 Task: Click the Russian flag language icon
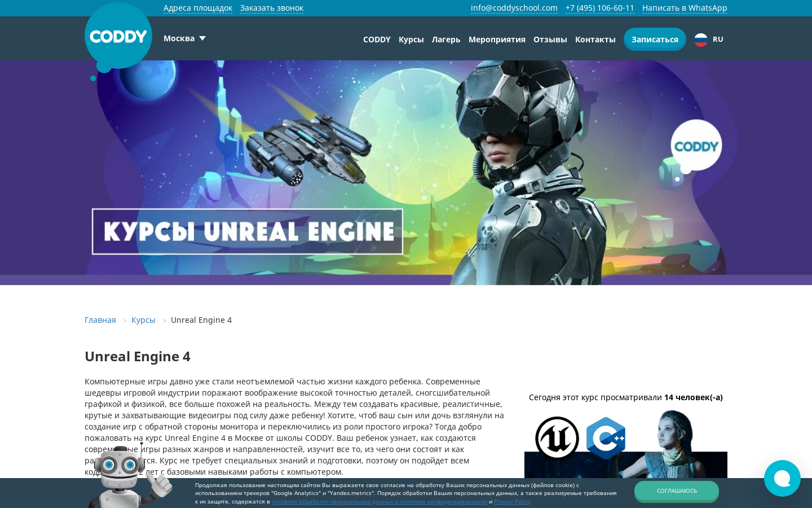(701, 40)
